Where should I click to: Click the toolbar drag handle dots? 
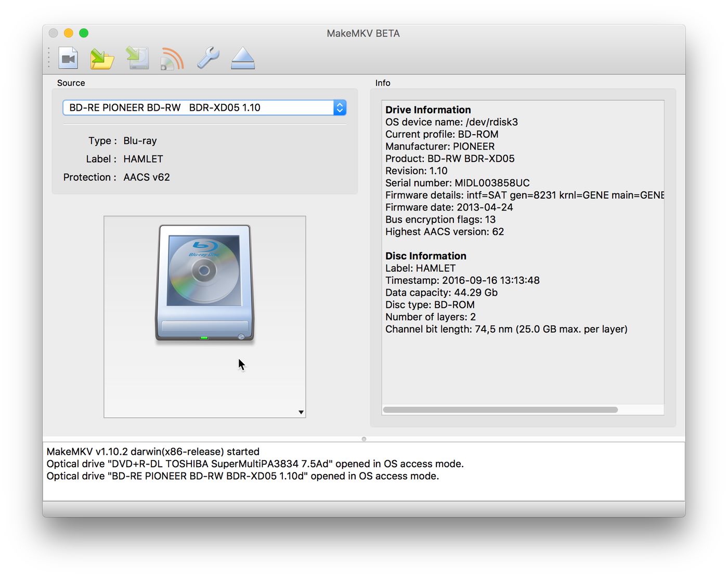[49, 58]
